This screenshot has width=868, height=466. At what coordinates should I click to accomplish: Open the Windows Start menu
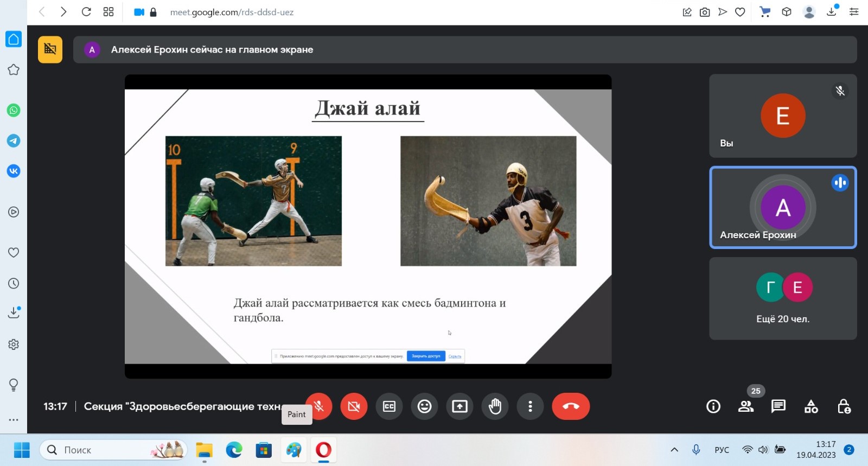tap(22, 450)
